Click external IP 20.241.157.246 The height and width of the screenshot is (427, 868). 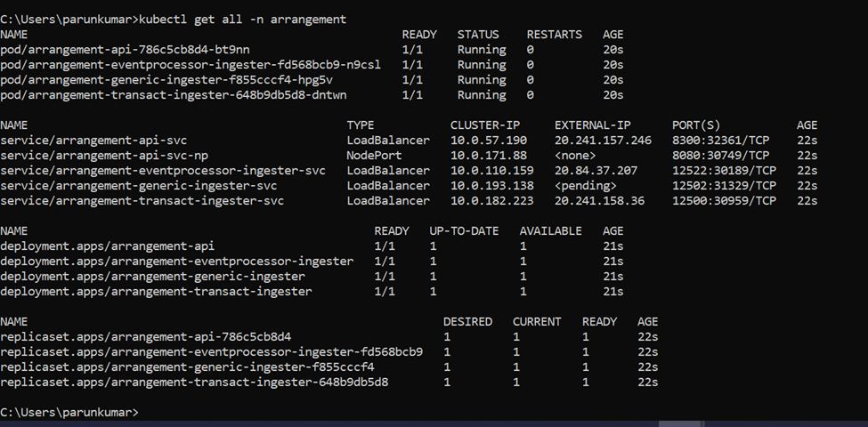coord(603,141)
